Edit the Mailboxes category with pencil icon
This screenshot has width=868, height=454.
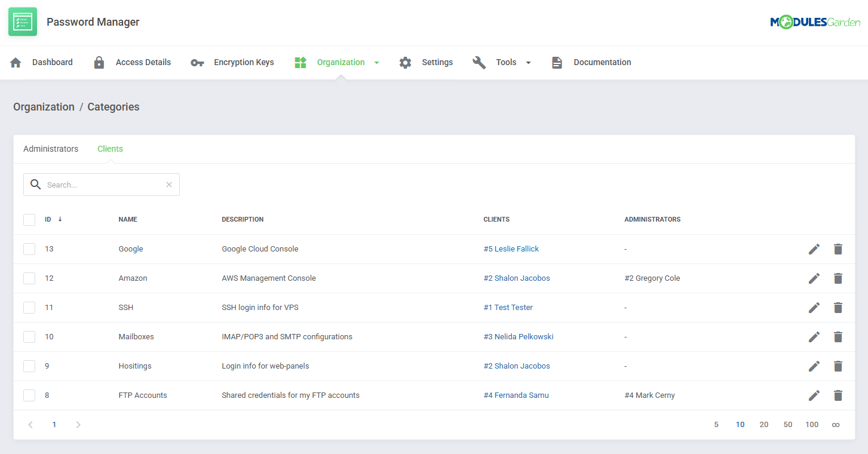(x=814, y=337)
